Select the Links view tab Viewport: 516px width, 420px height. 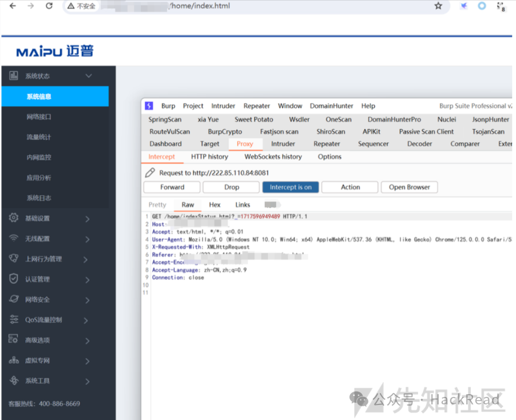click(x=243, y=204)
